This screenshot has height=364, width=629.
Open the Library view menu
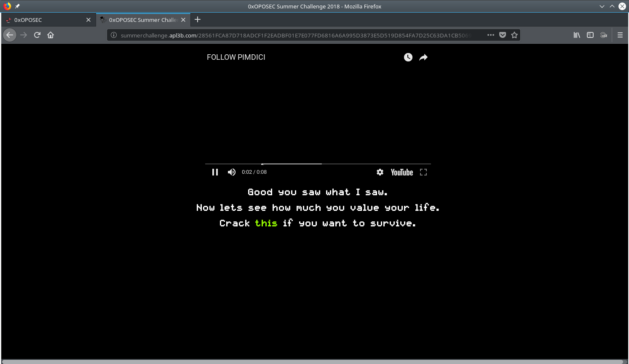(576, 35)
